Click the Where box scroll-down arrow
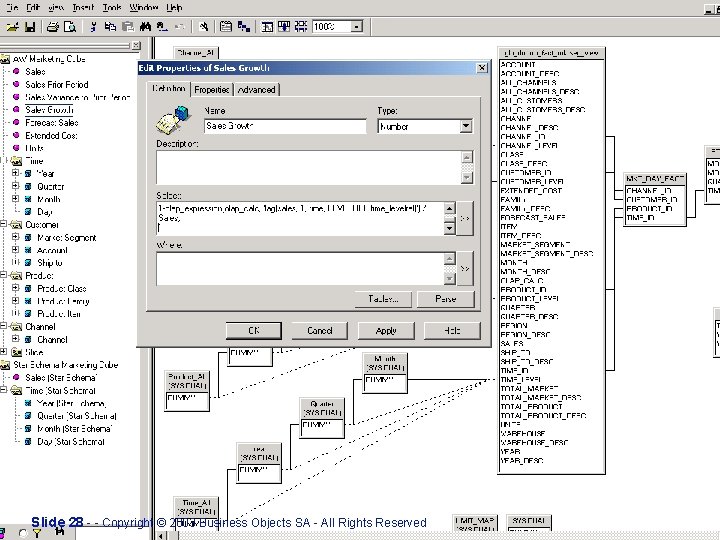The width and height of the screenshot is (720, 540). 450,278
